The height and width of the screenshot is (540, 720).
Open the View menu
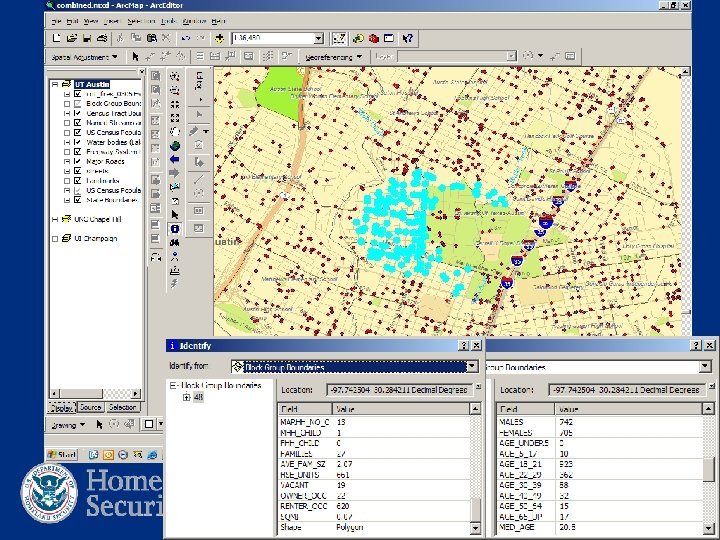point(91,21)
